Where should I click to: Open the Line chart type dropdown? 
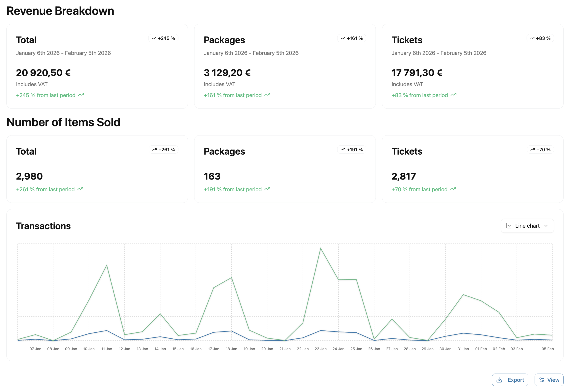click(527, 226)
